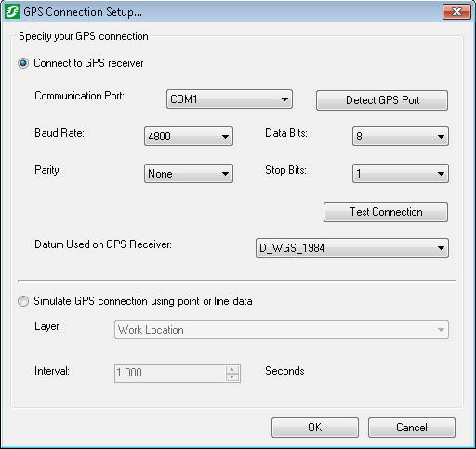Click the Communication Port dropdown arrow
The width and height of the screenshot is (476, 449).
284,99
